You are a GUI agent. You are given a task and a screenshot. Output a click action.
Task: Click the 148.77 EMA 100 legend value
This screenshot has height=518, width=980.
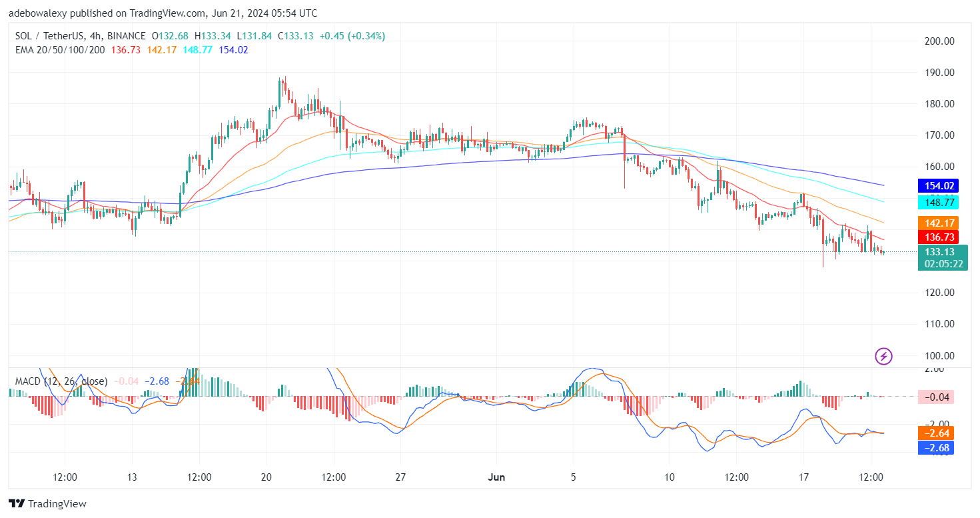tap(197, 50)
